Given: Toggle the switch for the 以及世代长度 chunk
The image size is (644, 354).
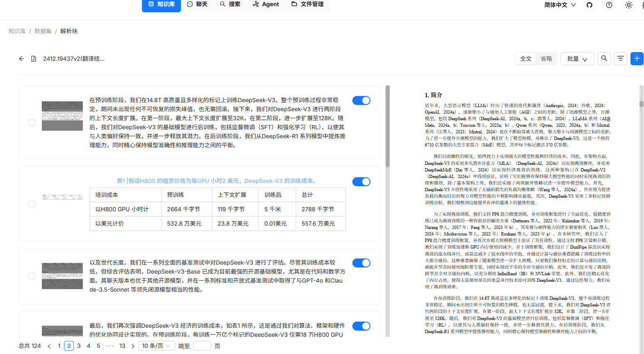Looking at the screenshot, I should (x=361, y=263).
